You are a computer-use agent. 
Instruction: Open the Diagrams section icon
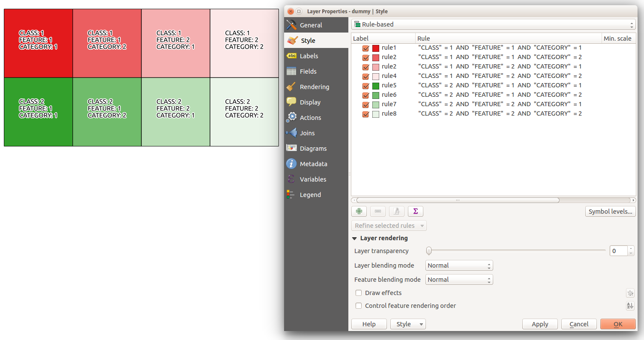click(291, 149)
